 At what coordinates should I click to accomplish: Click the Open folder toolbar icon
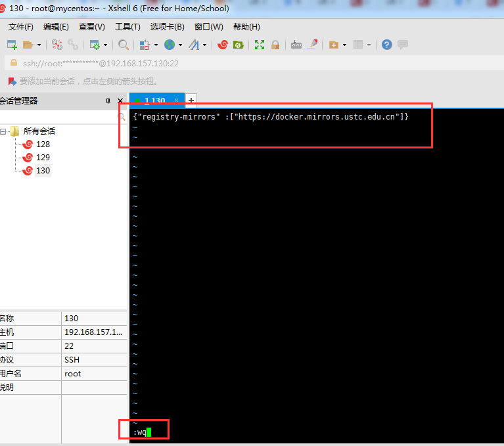pos(28,45)
